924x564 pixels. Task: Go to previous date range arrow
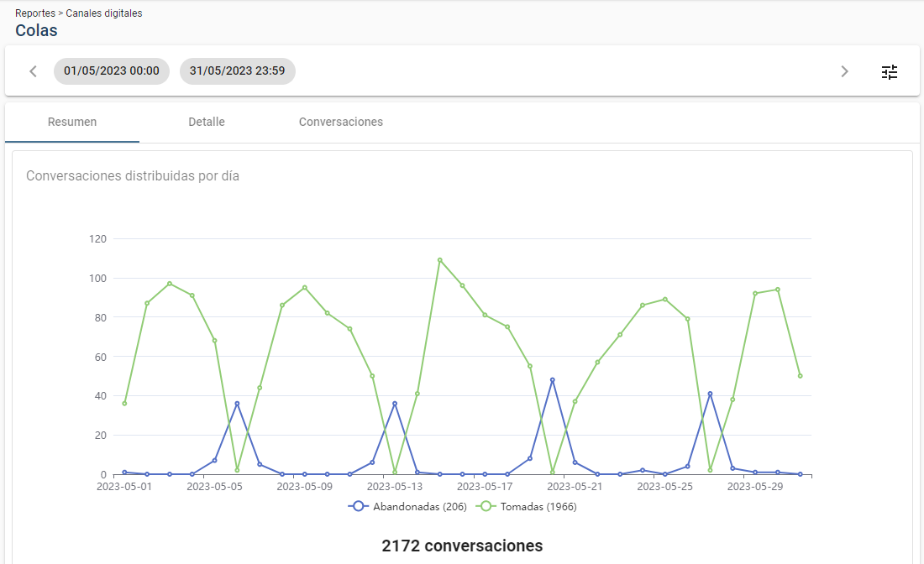[33, 71]
